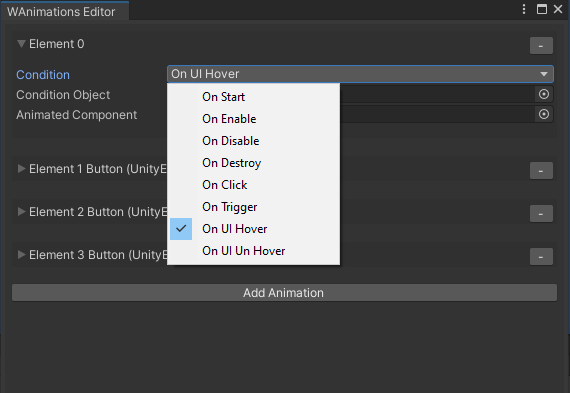Expand the Element 1 Button foldout

pyautogui.click(x=21, y=169)
